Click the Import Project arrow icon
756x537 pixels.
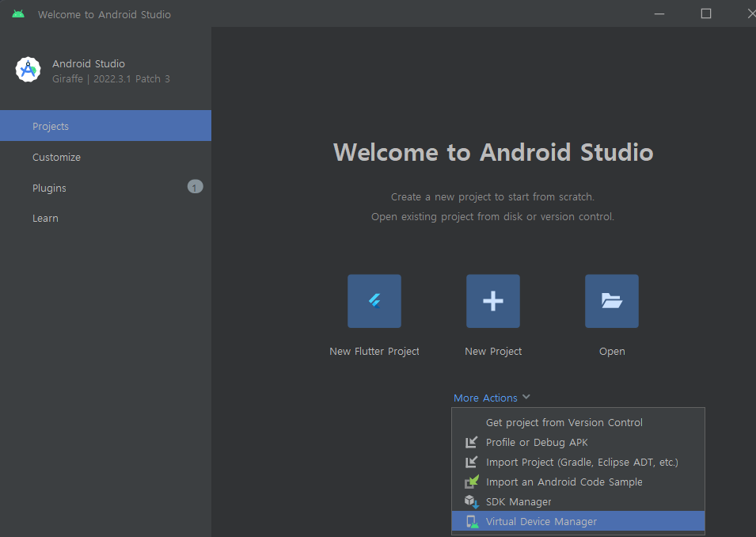pyautogui.click(x=472, y=462)
